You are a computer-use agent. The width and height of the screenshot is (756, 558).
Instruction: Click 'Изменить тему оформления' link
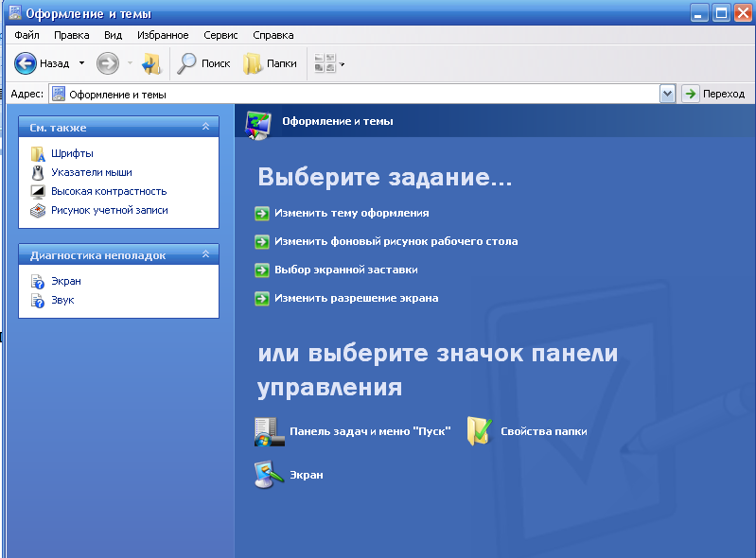351,213
